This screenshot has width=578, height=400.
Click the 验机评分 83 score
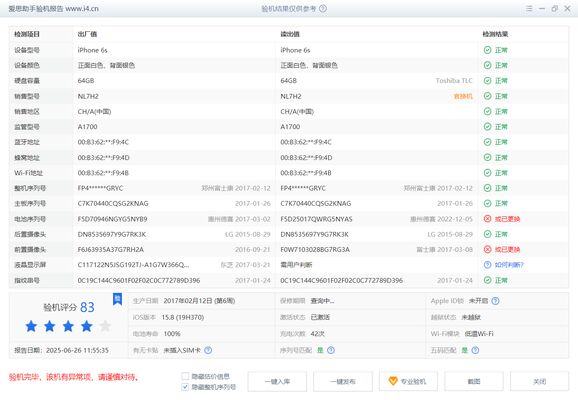pyautogui.click(x=69, y=307)
